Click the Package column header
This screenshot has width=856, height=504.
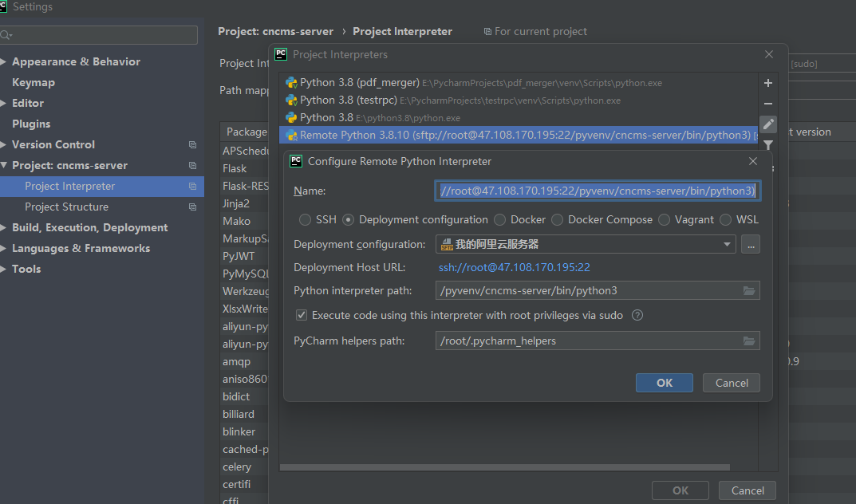(x=244, y=132)
